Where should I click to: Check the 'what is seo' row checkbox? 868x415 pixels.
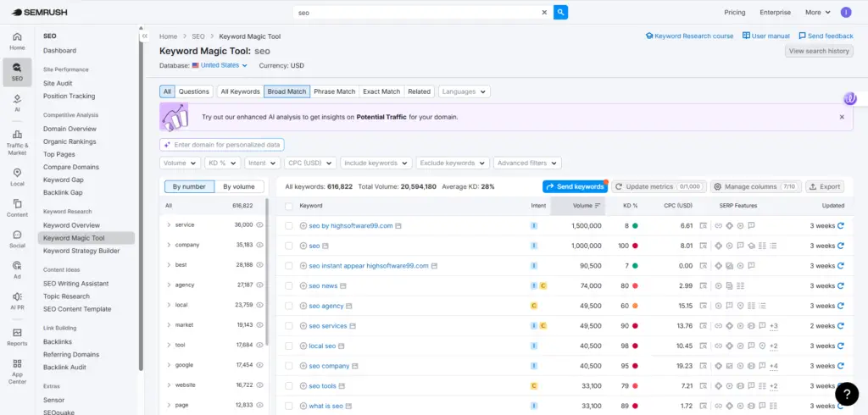coord(288,406)
